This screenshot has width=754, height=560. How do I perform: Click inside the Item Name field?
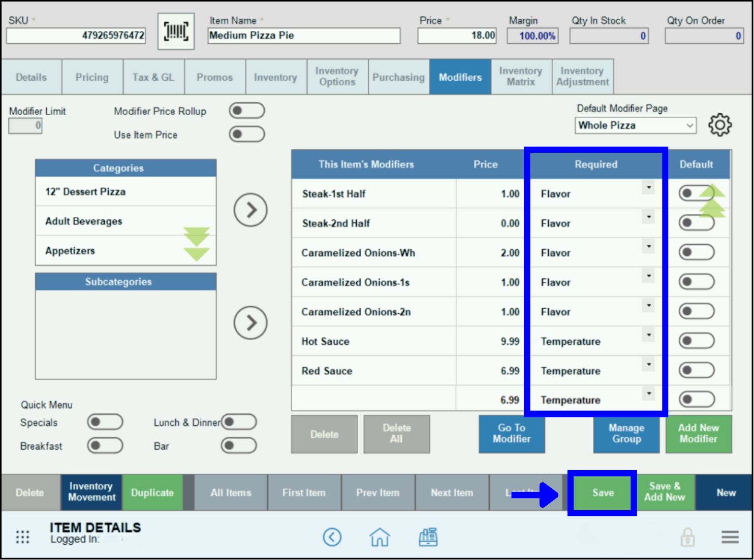(x=303, y=36)
